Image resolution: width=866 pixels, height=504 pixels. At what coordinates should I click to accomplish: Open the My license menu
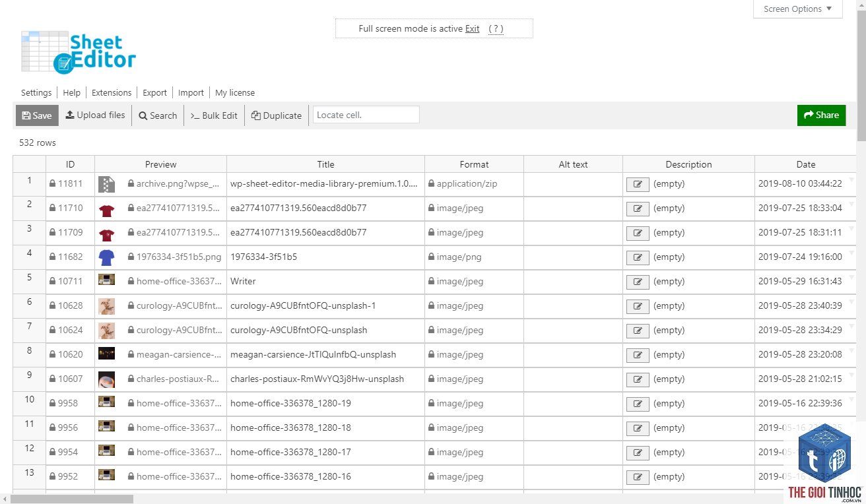coord(235,93)
